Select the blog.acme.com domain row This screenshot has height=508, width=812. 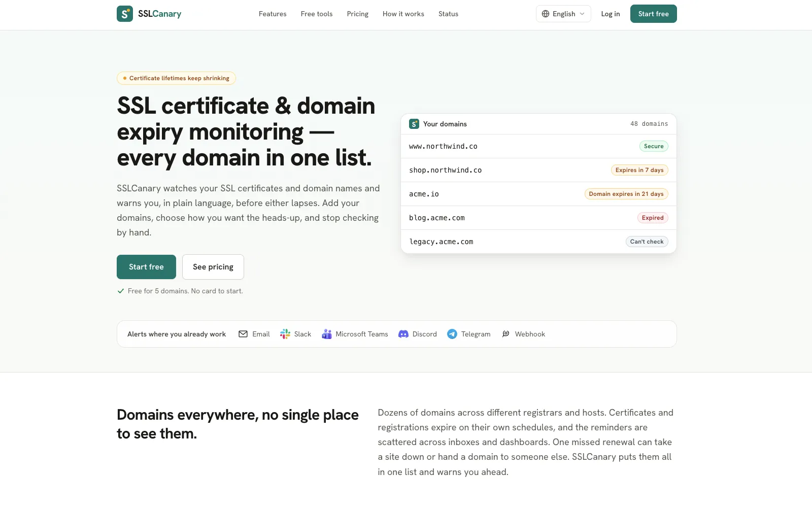[x=538, y=218]
